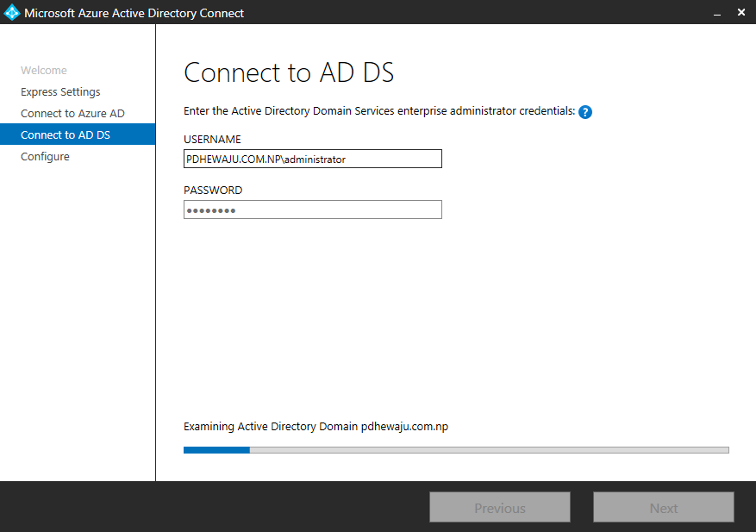Screen dimensions: 756x532
Task: Focus the USERNAME input field
Action: 312,159
